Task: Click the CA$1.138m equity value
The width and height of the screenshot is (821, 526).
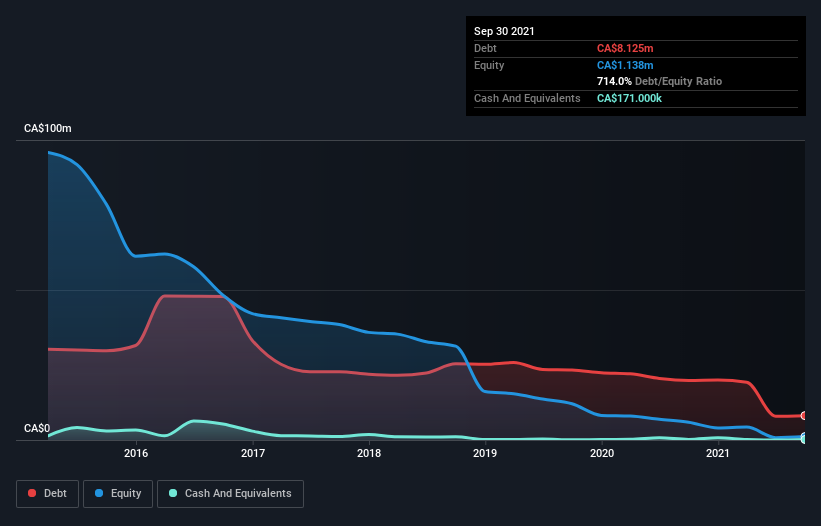Action: [x=625, y=65]
